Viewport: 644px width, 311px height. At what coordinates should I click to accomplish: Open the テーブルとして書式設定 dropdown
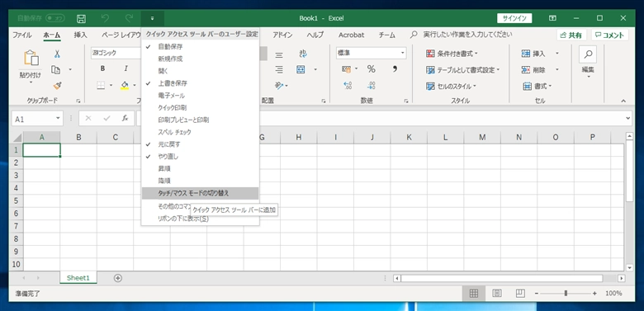(462, 70)
